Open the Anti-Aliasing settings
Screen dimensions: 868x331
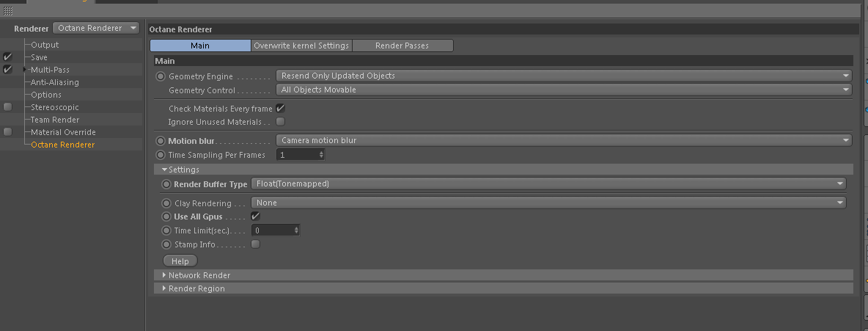pos(55,82)
